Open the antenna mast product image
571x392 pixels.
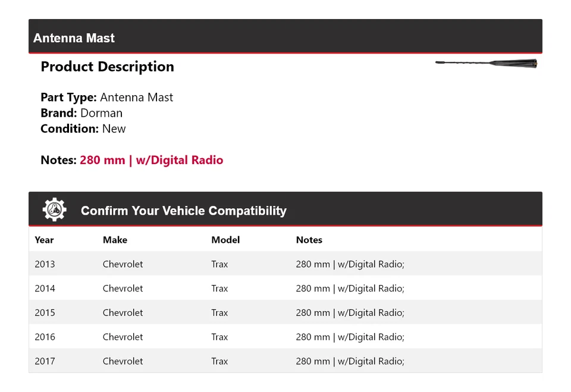coord(486,64)
